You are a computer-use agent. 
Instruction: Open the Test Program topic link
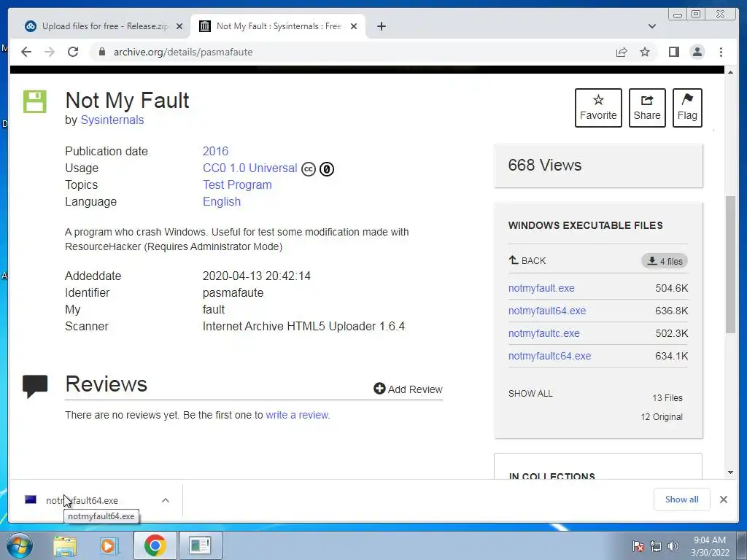[237, 184]
